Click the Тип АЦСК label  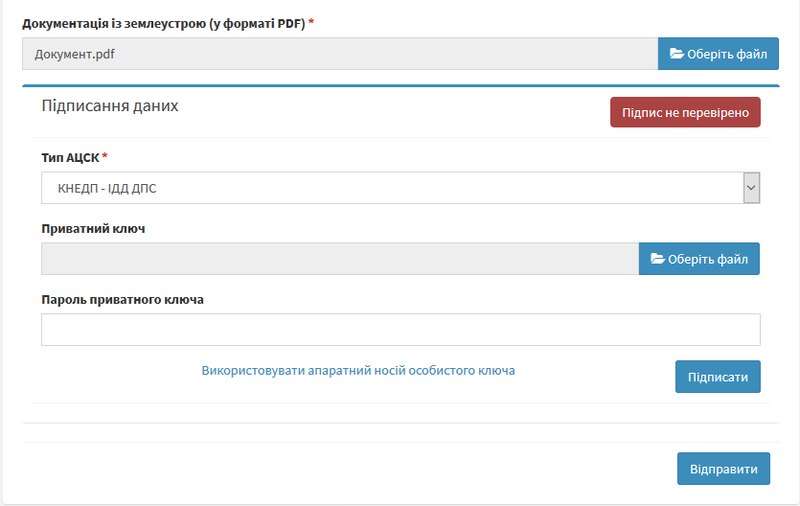[x=70, y=158]
